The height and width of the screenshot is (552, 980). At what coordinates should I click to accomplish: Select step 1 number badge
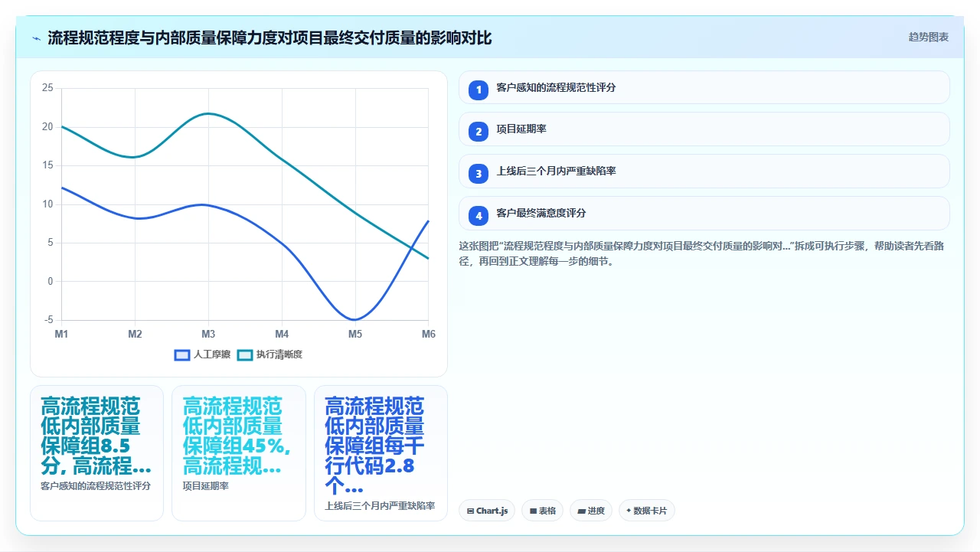click(479, 90)
